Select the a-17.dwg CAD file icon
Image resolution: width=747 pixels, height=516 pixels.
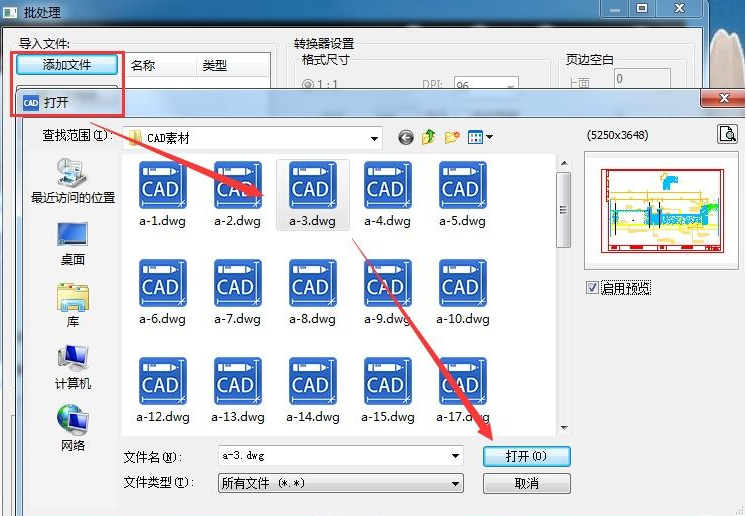click(463, 381)
